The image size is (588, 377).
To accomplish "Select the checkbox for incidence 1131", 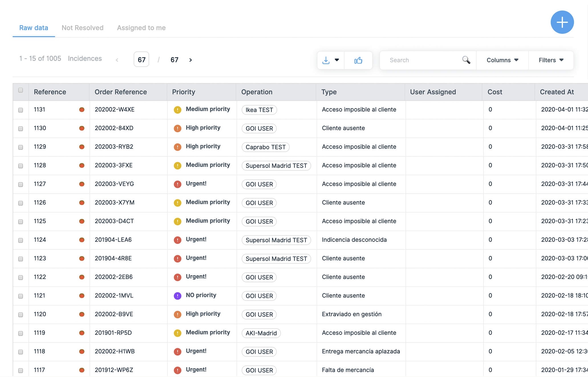I will point(21,110).
